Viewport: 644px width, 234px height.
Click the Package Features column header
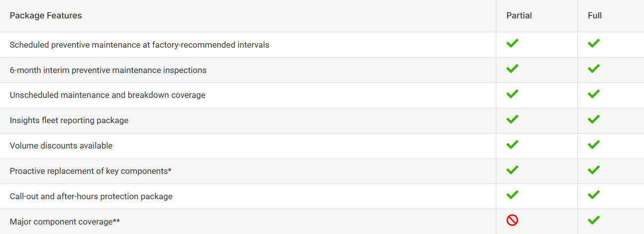tap(46, 15)
